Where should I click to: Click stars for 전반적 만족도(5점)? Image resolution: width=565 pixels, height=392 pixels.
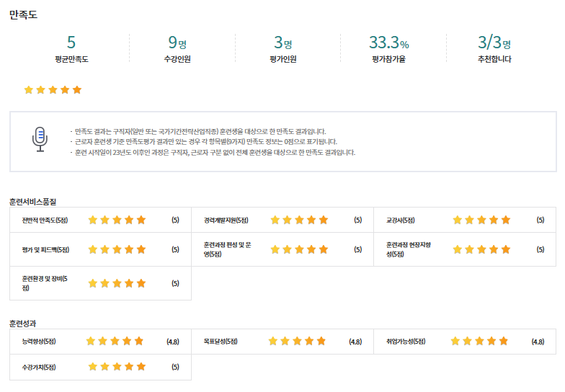click(x=117, y=220)
